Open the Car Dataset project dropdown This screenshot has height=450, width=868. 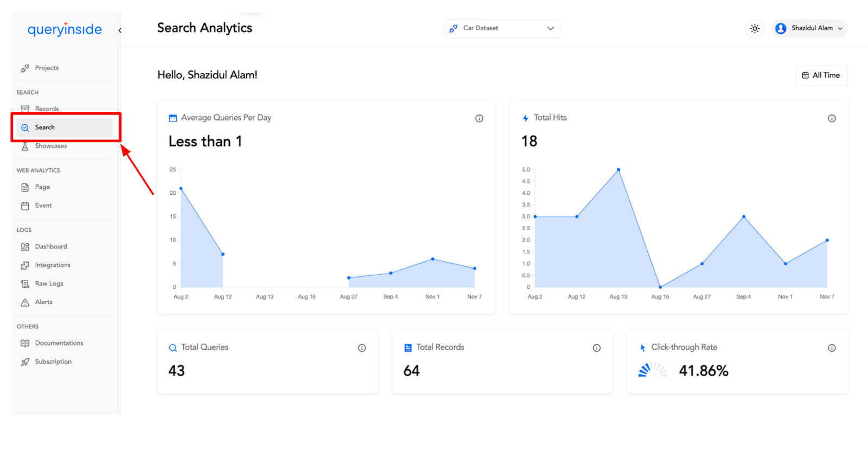tap(502, 28)
